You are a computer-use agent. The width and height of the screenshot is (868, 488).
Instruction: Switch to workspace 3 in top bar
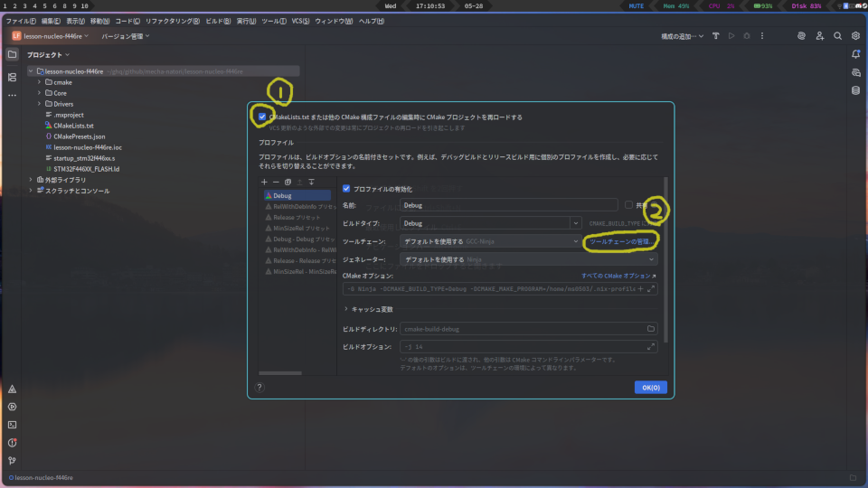pos(25,5)
